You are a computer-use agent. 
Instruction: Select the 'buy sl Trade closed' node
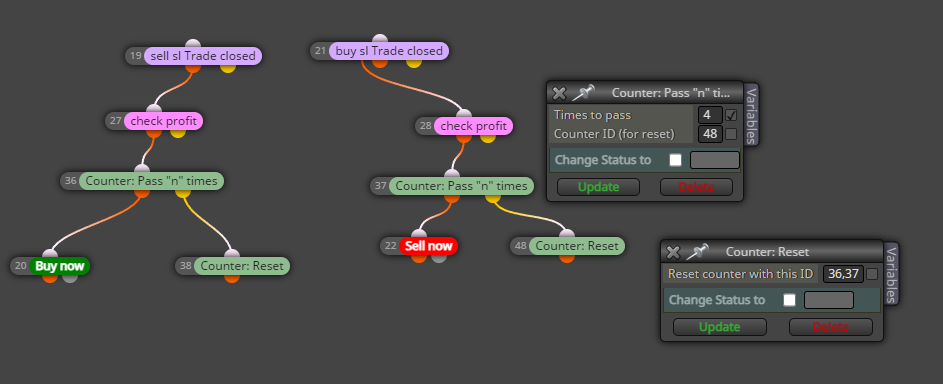coord(389,51)
